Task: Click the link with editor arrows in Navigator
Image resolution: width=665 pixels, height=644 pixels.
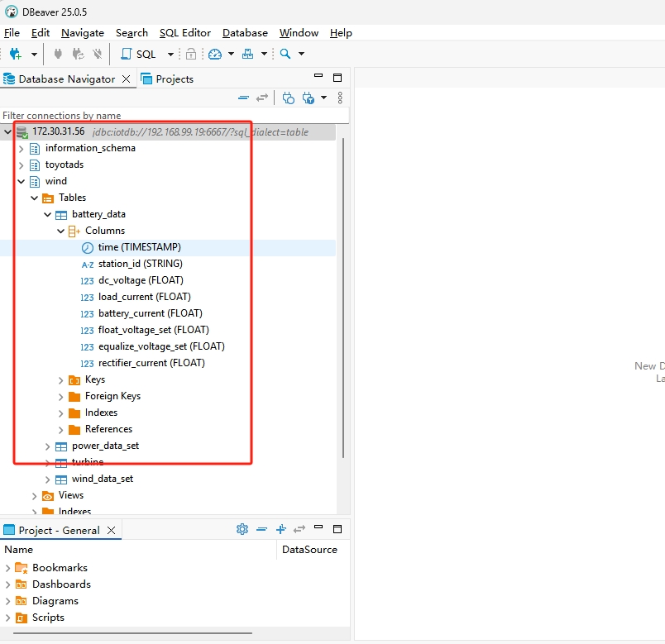Action: click(x=262, y=98)
